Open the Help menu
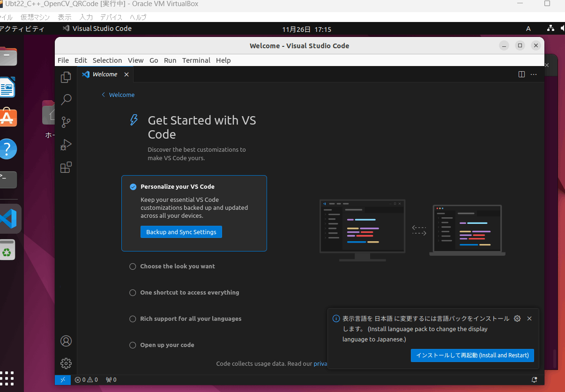Viewport: 565px width, 392px height. tap(223, 60)
